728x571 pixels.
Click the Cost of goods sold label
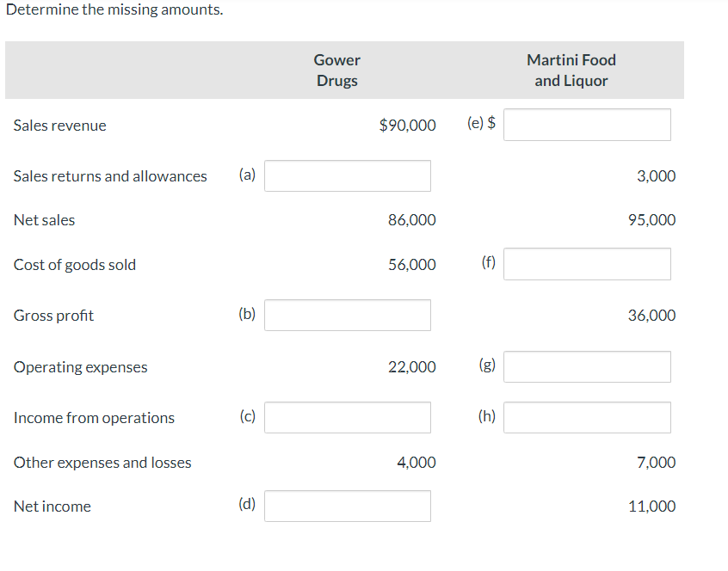[x=74, y=265]
